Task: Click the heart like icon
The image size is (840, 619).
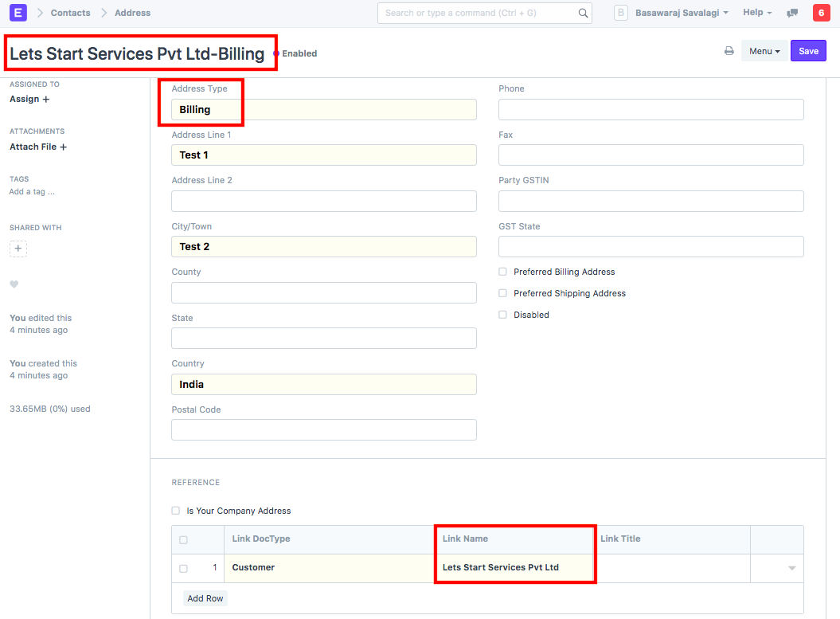Action: click(14, 284)
